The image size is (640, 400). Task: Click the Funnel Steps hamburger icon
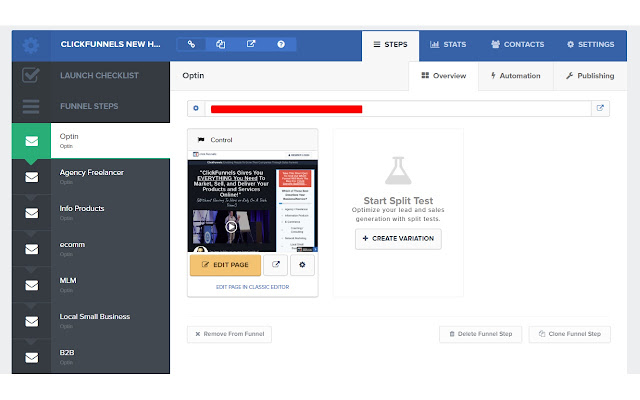(x=31, y=106)
